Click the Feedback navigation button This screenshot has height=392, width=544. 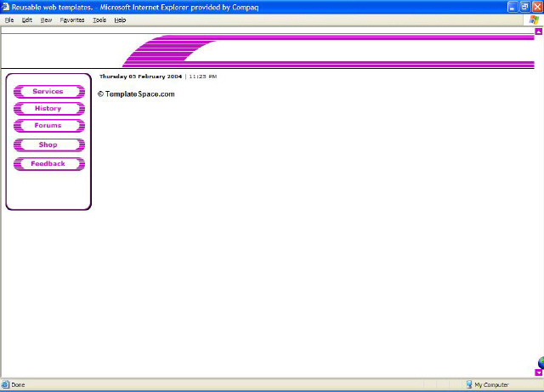[48, 163]
